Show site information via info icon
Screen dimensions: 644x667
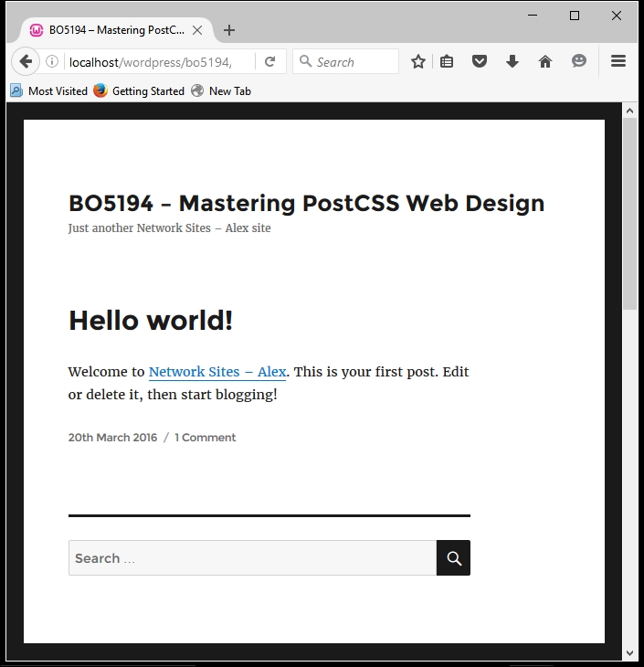click(x=52, y=62)
